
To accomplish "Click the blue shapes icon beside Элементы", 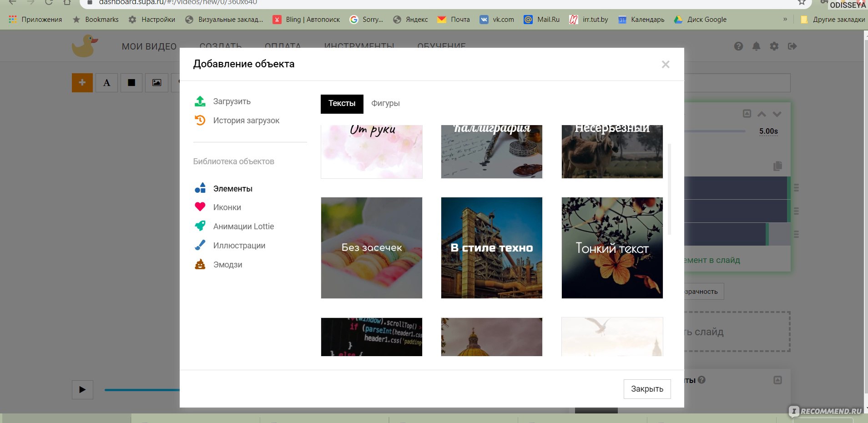I will click(x=200, y=188).
